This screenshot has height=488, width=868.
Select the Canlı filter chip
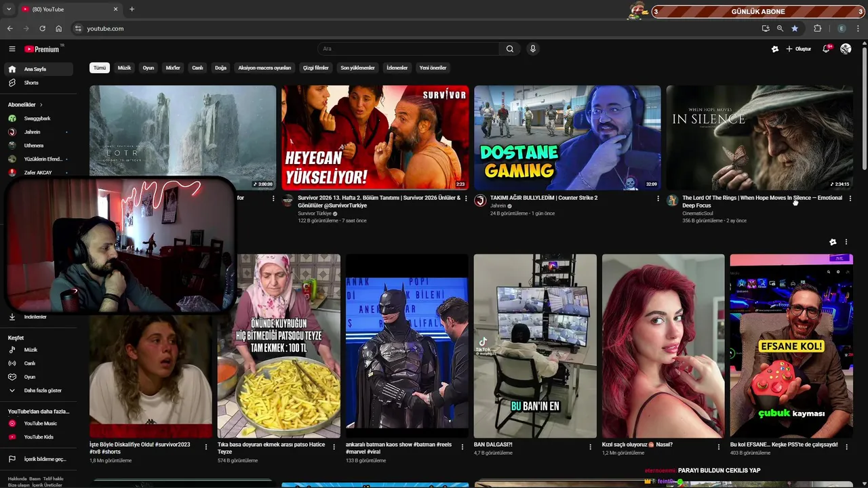click(x=197, y=68)
